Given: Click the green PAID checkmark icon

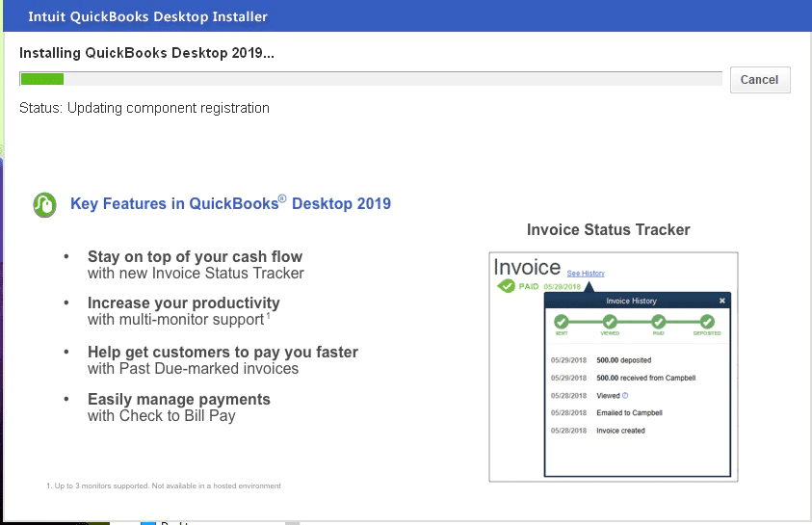Looking at the screenshot, I should pyautogui.click(x=506, y=286).
